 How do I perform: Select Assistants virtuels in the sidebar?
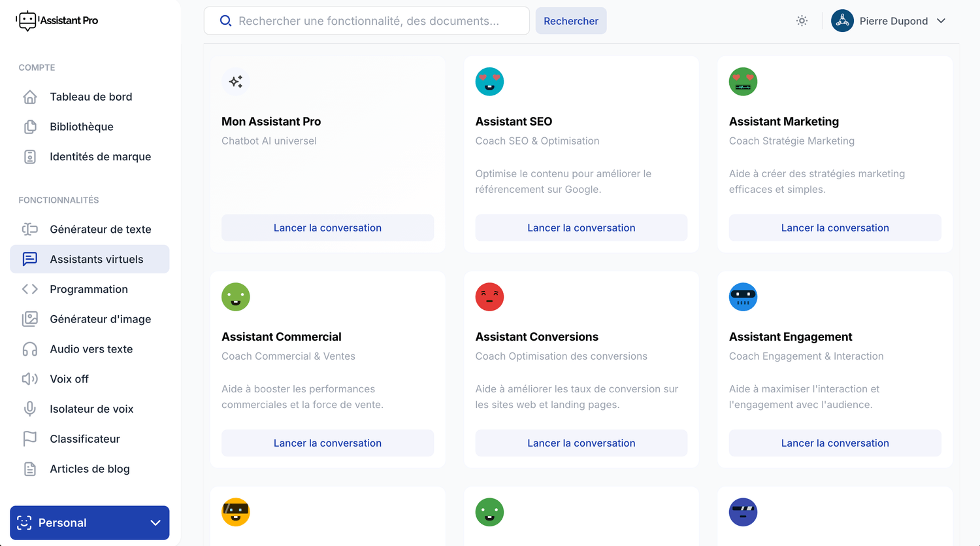[x=90, y=260]
